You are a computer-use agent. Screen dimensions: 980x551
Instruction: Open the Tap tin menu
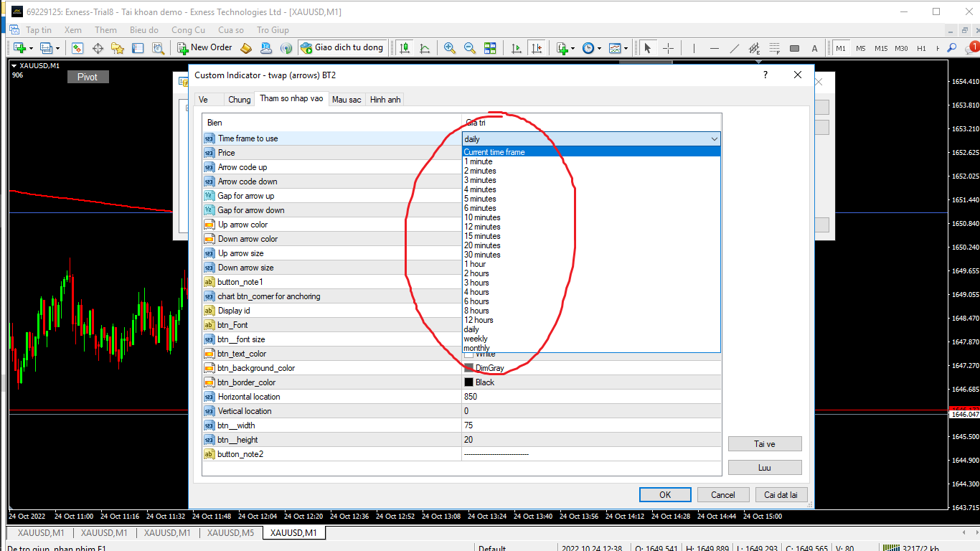click(x=39, y=30)
